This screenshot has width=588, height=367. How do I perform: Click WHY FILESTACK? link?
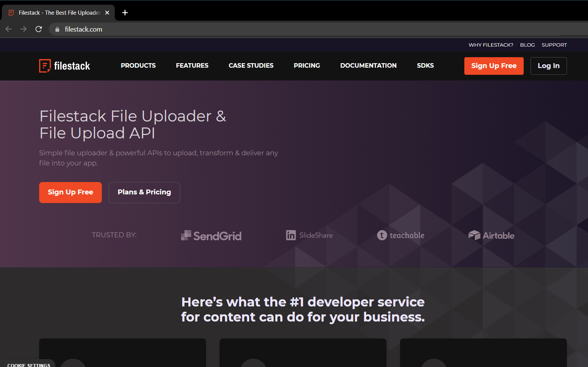(x=491, y=45)
